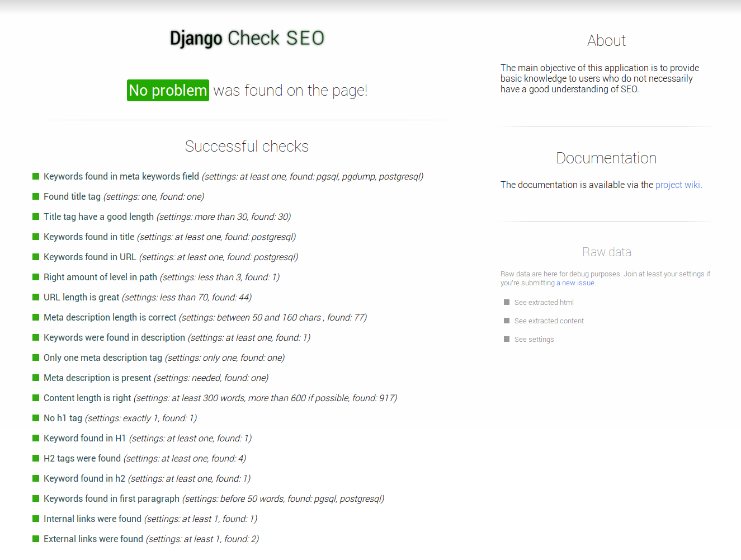741x560 pixels.
Task: Click the Successful checks heading
Action: [x=247, y=146]
